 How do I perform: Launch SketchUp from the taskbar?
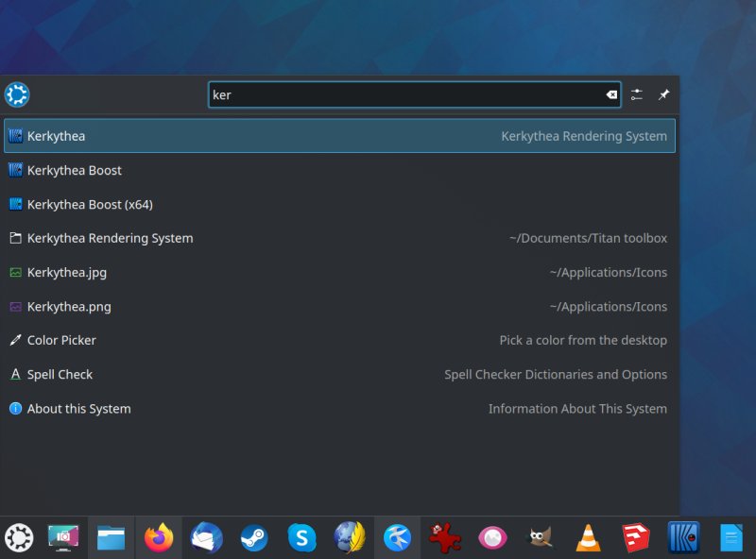tap(636, 538)
